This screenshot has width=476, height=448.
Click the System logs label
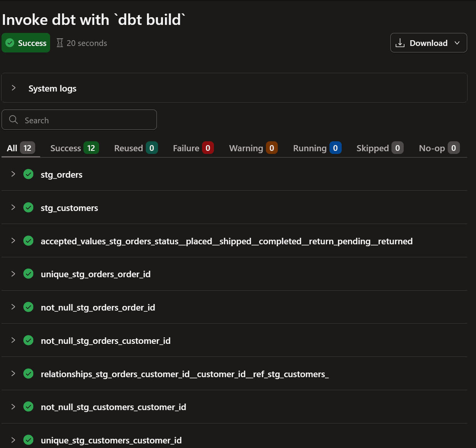[x=52, y=88]
